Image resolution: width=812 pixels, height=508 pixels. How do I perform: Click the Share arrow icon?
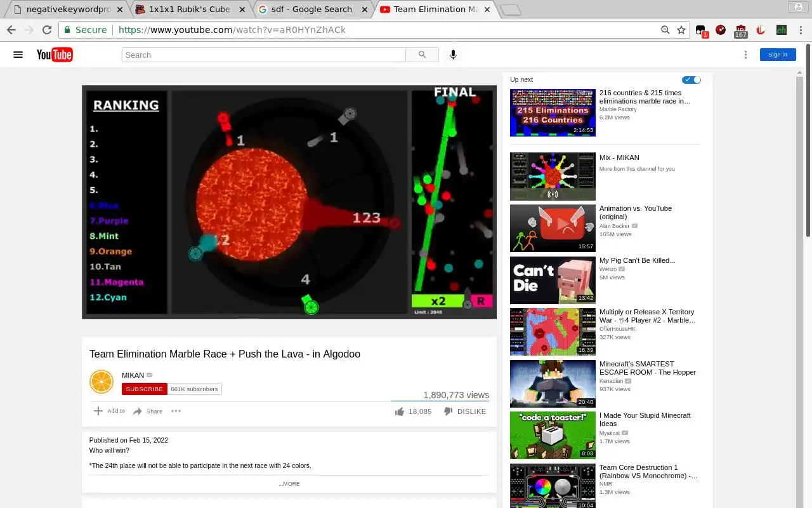click(138, 411)
